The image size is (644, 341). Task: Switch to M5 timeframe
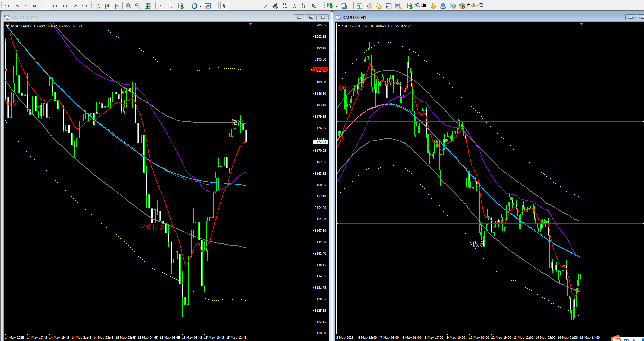17,6
